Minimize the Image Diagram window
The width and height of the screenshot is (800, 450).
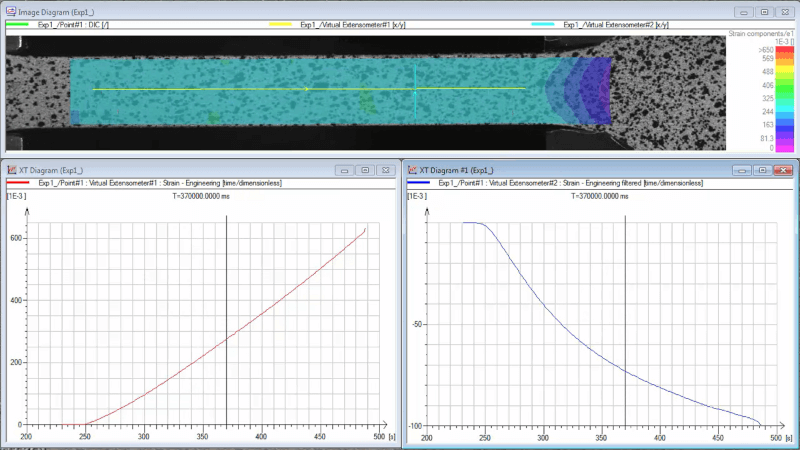[x=744, y=12]
